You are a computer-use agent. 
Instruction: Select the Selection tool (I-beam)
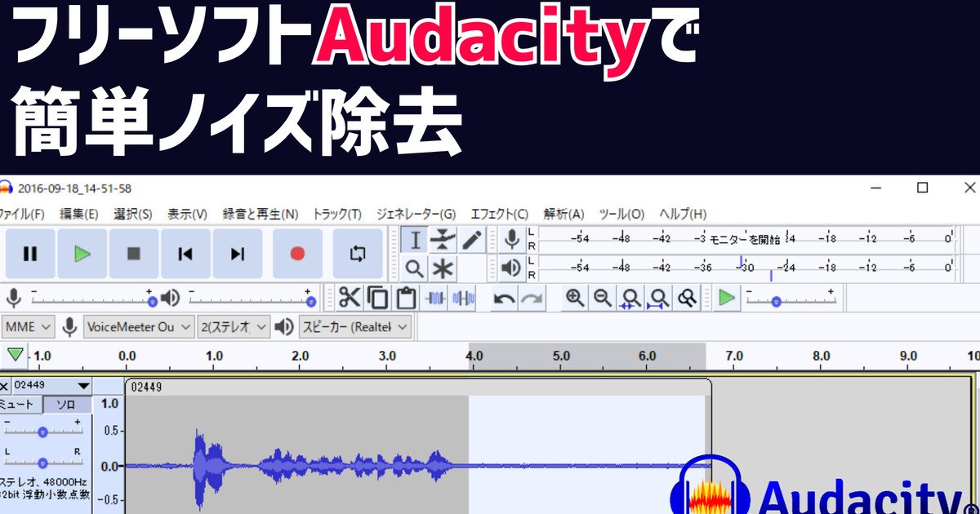click(x=414, y=239)
